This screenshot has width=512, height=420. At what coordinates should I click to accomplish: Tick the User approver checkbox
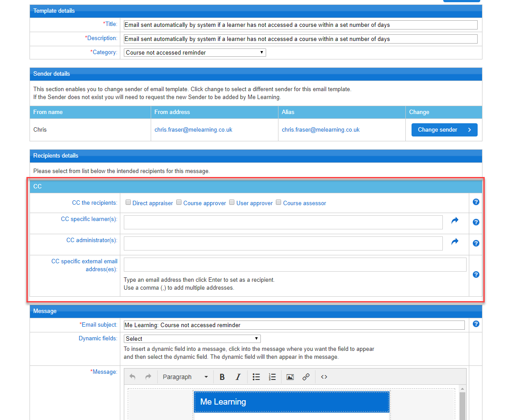click(x=232, y=203)
